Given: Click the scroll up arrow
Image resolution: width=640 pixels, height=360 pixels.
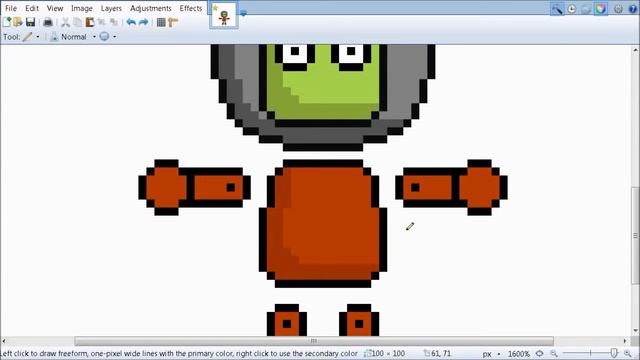Looking at the screenshot, I should [636, 50].
